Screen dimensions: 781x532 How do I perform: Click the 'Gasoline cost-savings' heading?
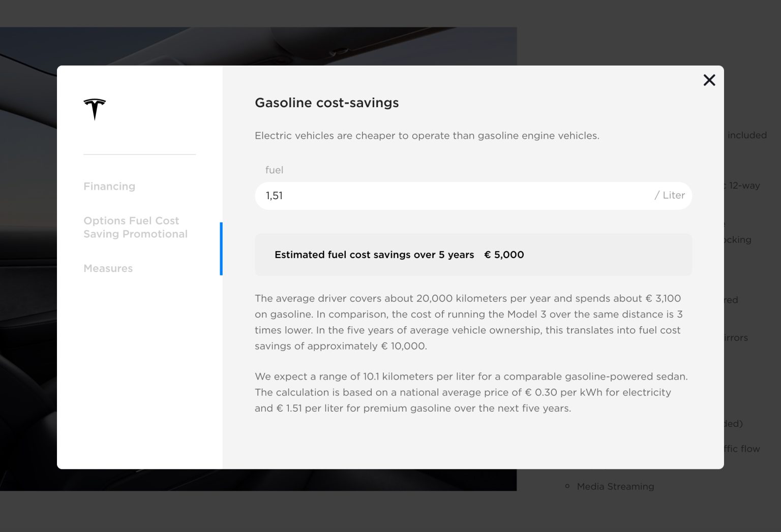(326, 103)
